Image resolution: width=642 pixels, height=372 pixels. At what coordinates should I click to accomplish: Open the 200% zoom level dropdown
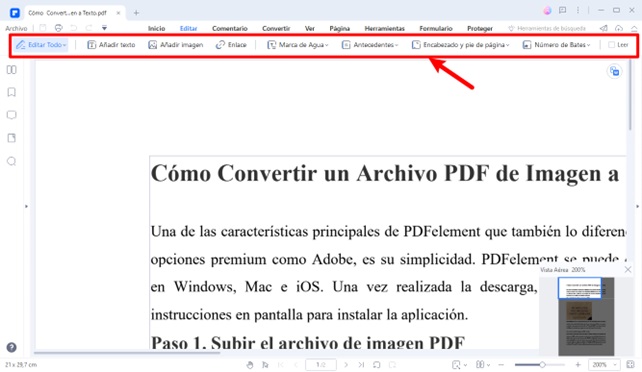604,365
